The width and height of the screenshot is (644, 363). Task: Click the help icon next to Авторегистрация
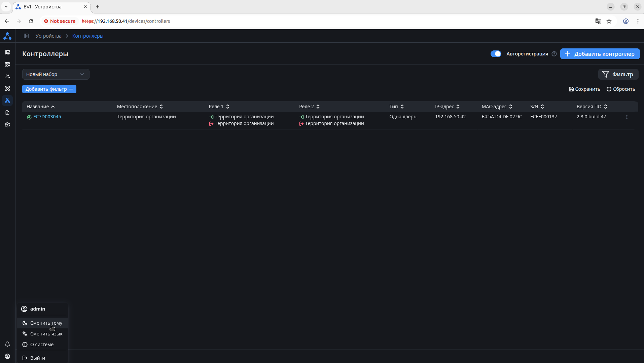tap(554, 54)
